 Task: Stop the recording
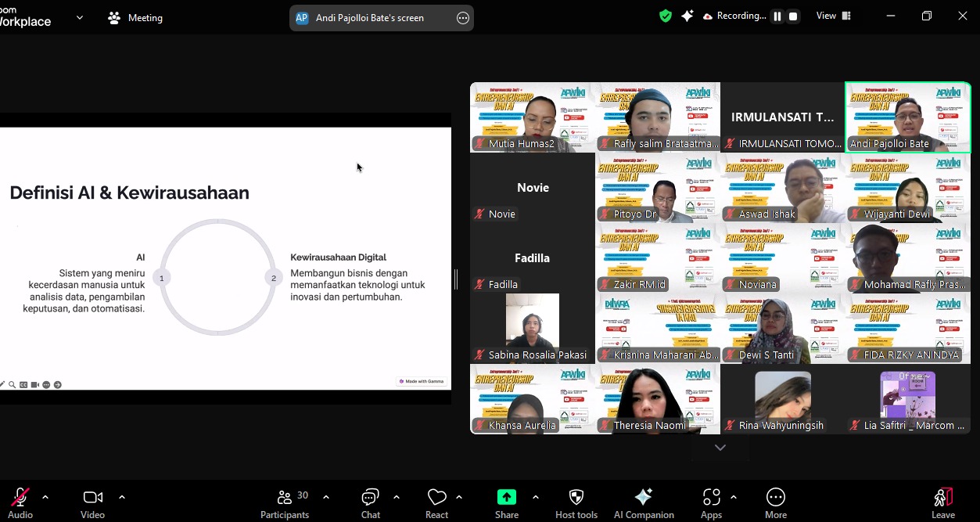point(793,16)
